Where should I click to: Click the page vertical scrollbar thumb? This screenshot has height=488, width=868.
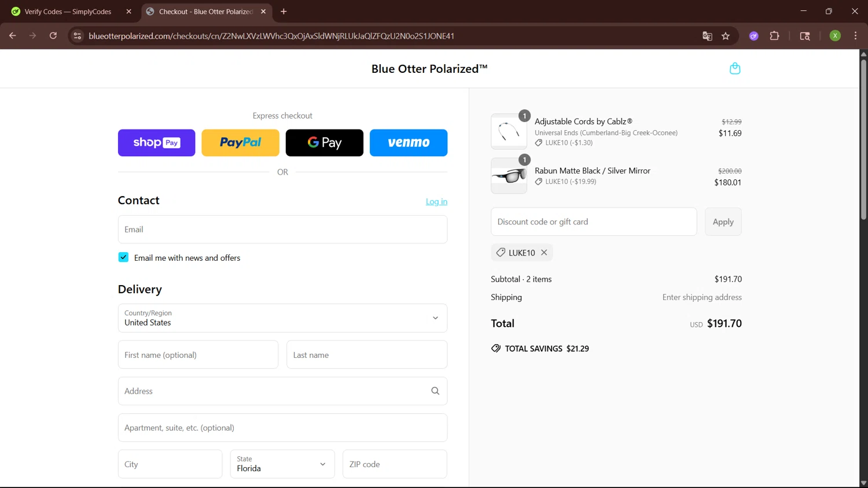863,139
